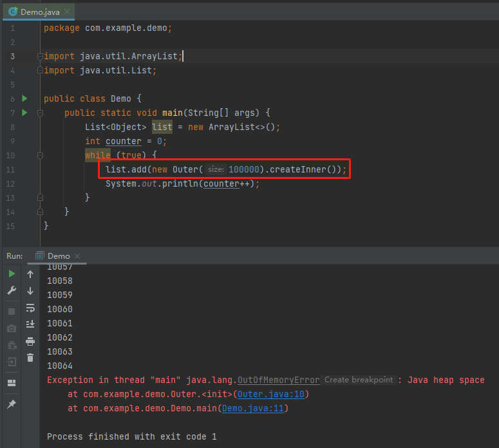The image size is (499, 448).
Task: Click 'while' keyword on line 10
Action: click(98, 155)
